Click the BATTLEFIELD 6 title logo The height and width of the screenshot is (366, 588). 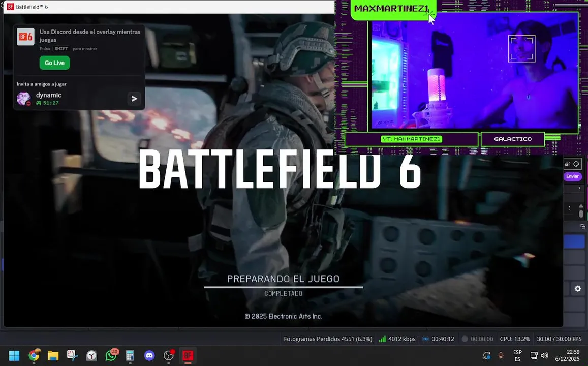[x=280, y=169]
